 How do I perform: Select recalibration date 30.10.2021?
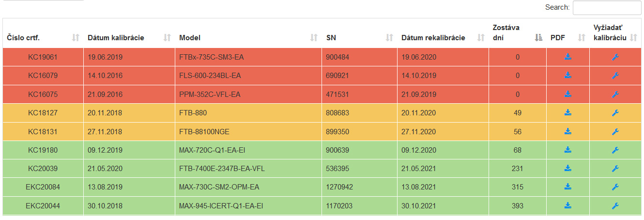419,206
